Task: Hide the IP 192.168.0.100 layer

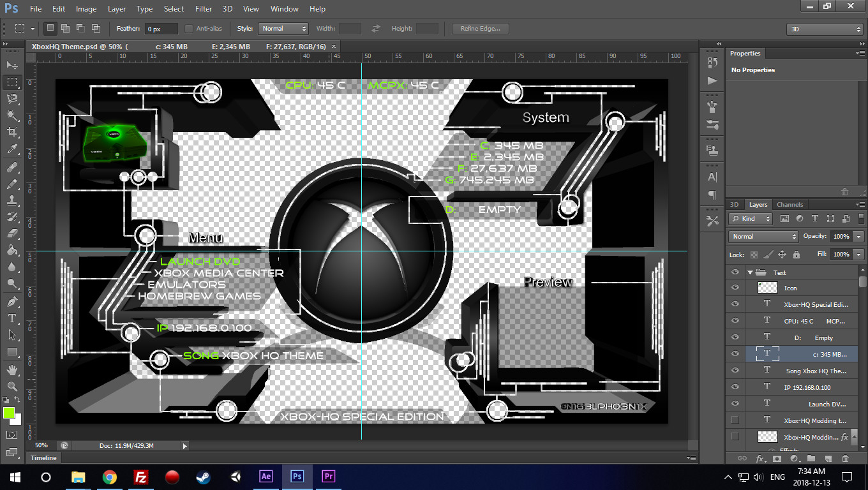Action: pos(735,387)
